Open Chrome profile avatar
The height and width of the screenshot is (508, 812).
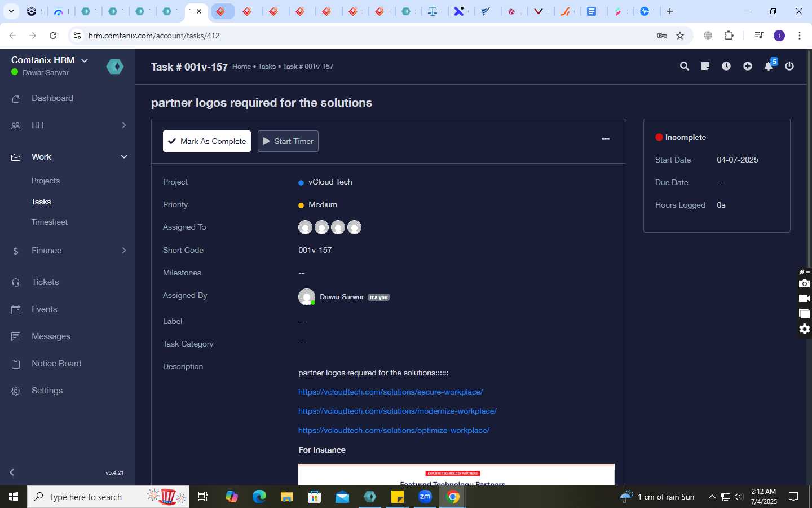pyautogui.click(x=779, y=36)
